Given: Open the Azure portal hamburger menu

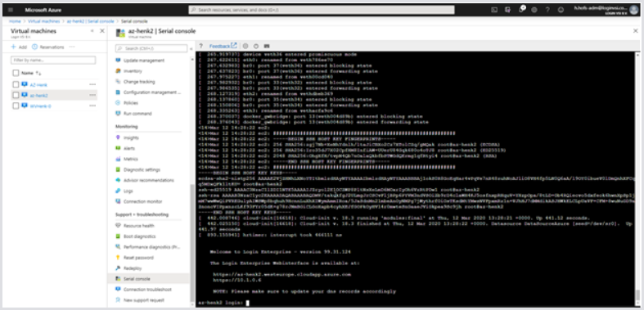Looking at the screenshot, I should tap(11, 10).
